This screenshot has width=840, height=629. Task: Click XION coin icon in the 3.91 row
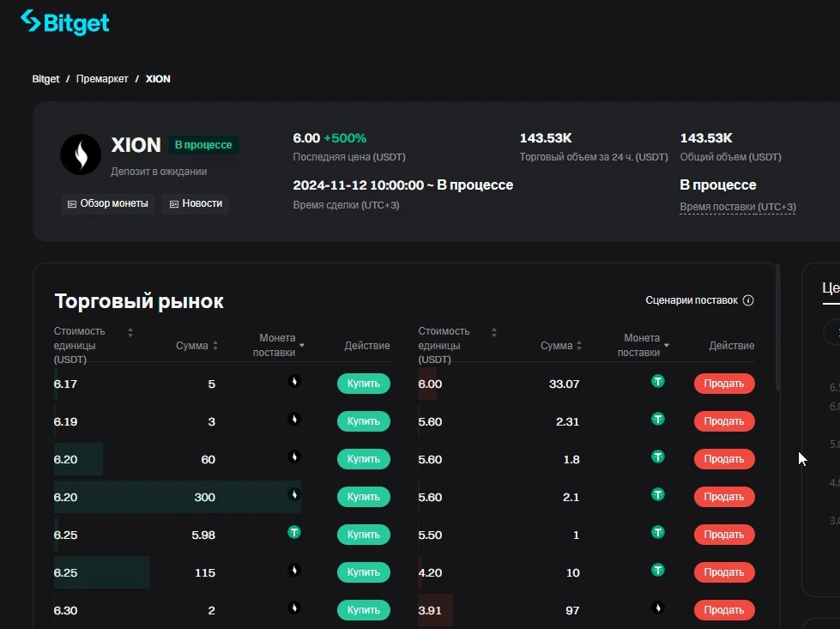click(x=658, y=608)
